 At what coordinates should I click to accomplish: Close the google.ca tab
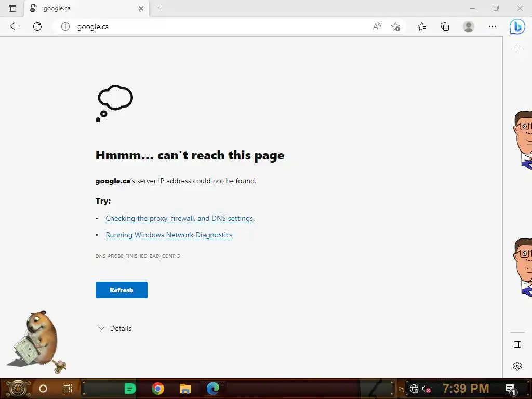pos(141,8)
